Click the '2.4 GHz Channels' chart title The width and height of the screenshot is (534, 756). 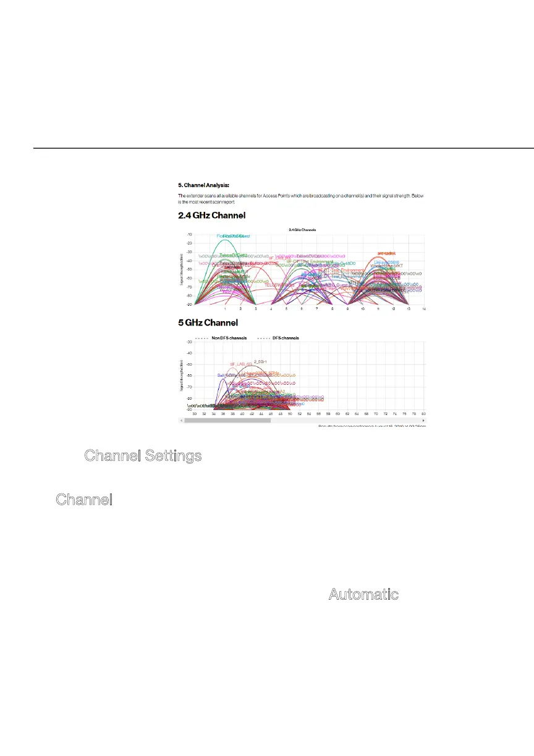tap(302, 230)
